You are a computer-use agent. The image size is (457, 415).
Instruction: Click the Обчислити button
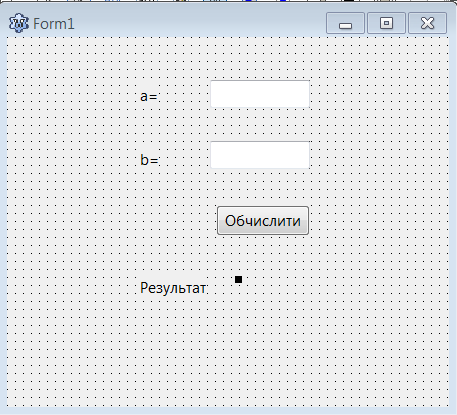263,221
